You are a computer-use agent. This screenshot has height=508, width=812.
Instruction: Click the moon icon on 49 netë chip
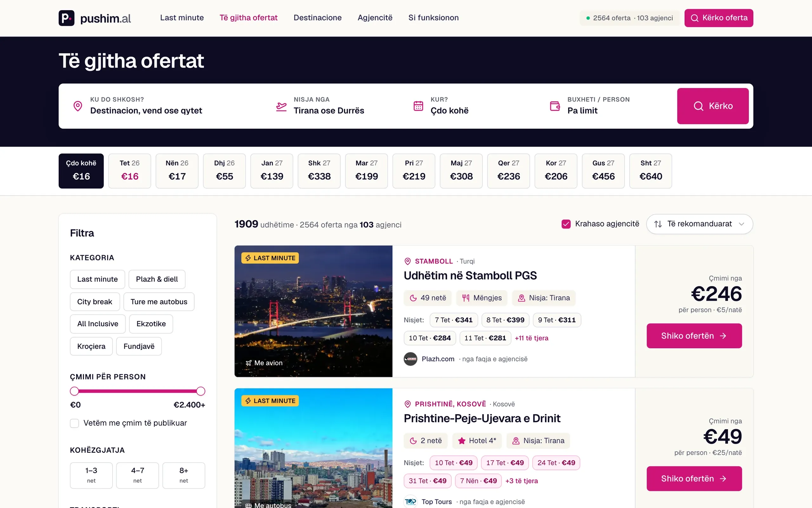pyautogui.click(x=413, y=298)
